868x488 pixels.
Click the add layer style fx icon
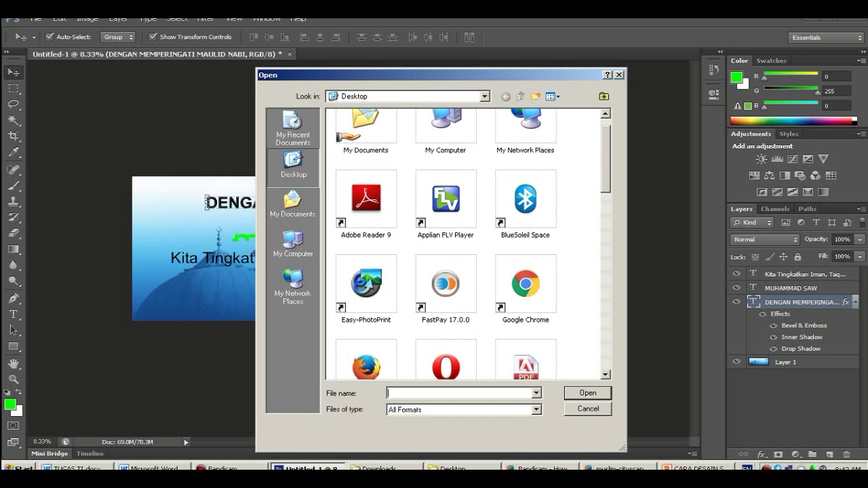pos(761,454)
